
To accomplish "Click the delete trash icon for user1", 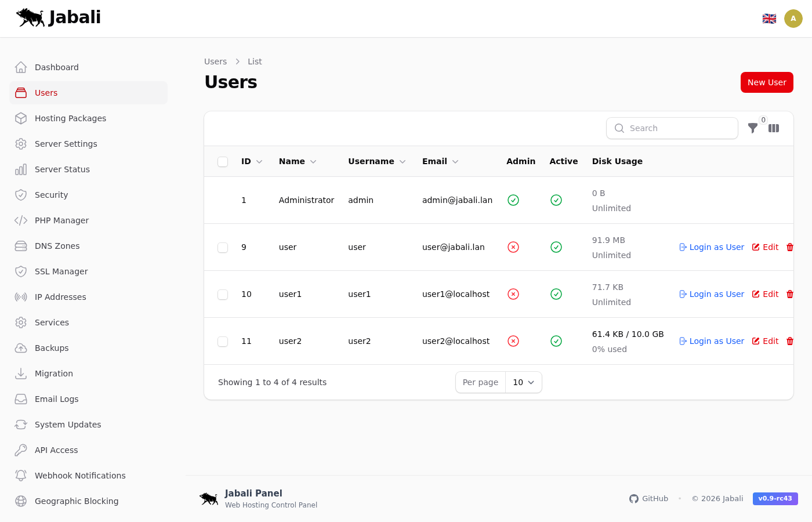I will coord(789,294).
